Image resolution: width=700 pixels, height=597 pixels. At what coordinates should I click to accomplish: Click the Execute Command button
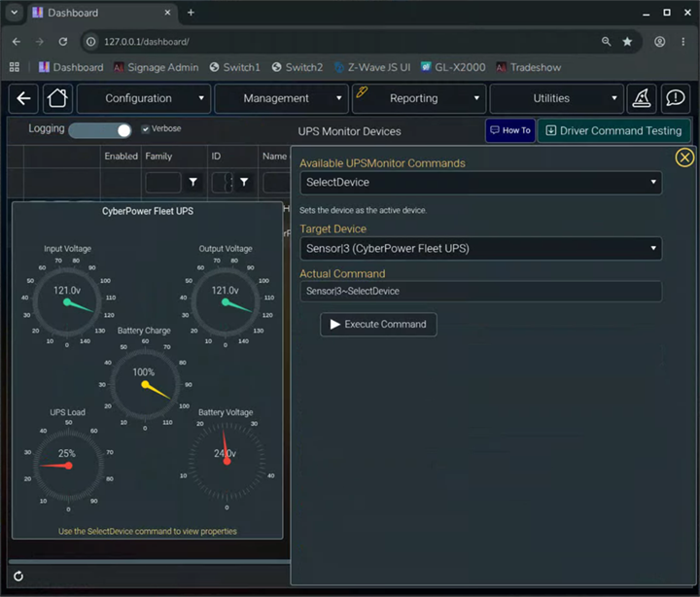tap(378, 324)
